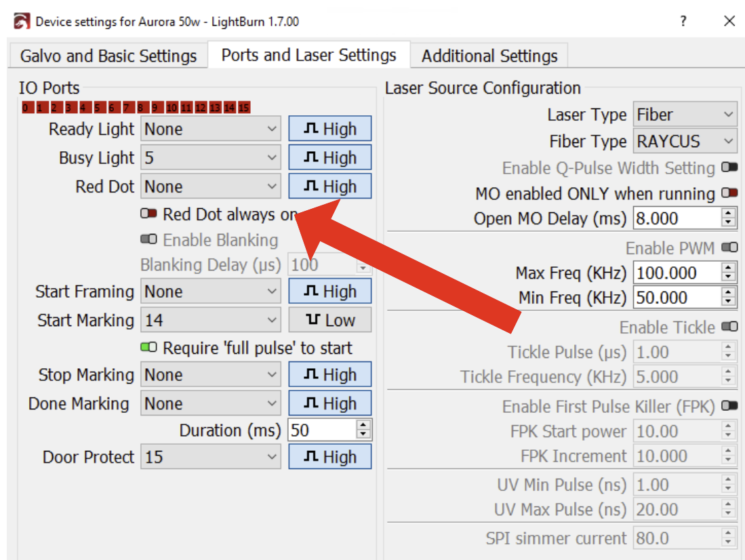Image resolution: width=745 pixels, height=560 pixels.
Task: Increase Duration (ms) with up arrow
Action: click(x=363, y=425)
